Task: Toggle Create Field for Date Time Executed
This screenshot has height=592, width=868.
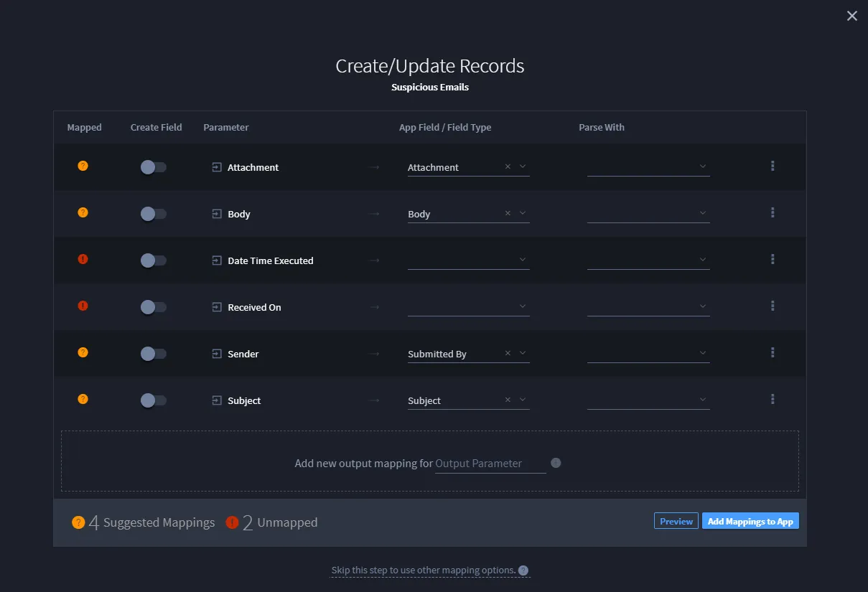Action: [153, 260]
